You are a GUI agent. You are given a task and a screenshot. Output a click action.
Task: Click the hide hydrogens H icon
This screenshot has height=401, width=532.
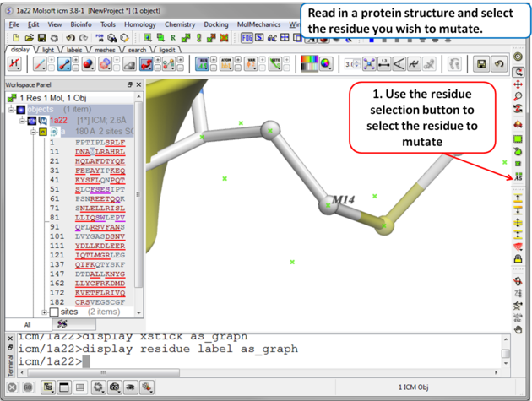14,64
